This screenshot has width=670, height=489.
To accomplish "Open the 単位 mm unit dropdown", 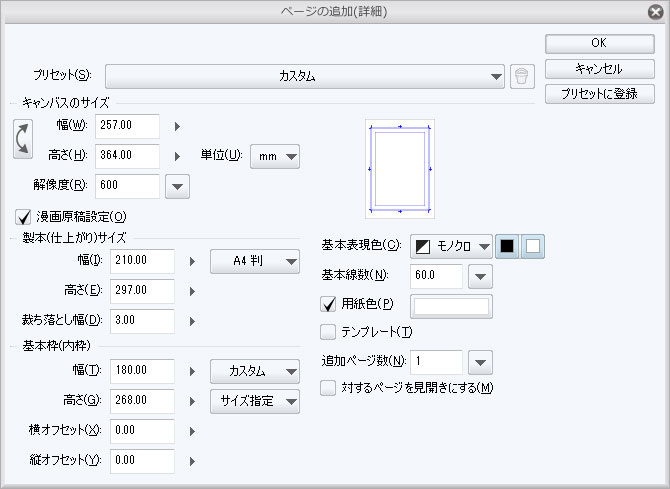I will tap(275, 156).
